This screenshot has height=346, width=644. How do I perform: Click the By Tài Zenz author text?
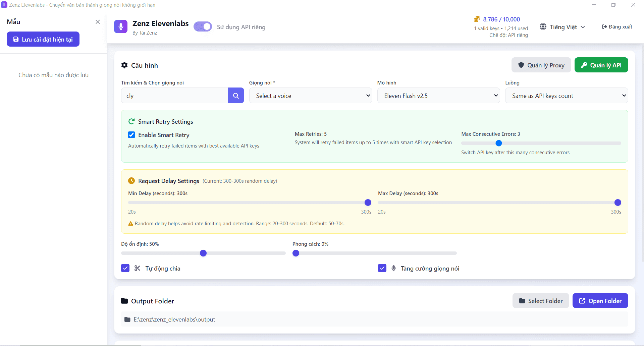pos(145,33)
